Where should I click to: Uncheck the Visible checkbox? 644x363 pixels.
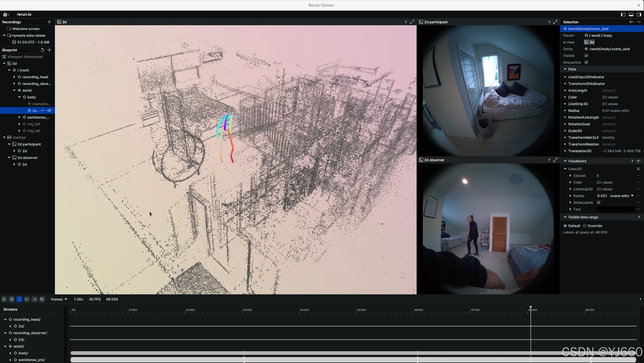coord(586,56)
